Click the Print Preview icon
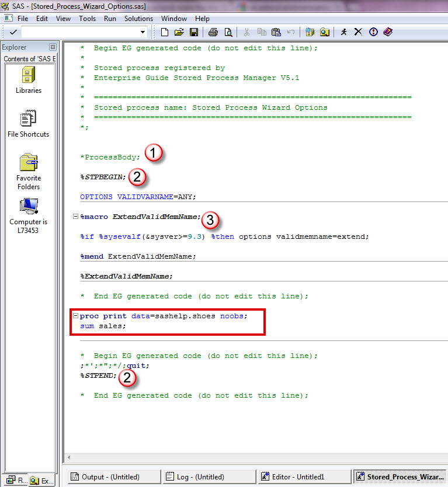 tap(228, 32)
